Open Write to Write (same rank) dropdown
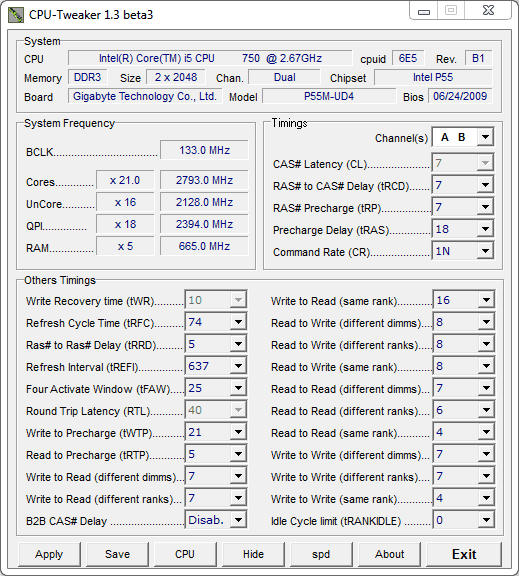 click(x=486, y=498)
